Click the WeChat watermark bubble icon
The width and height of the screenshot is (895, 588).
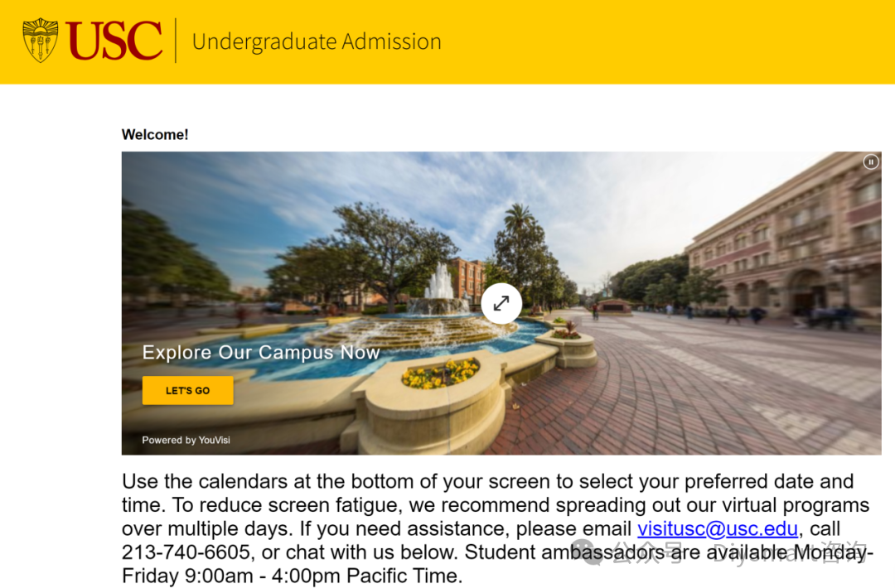point(593,553)
